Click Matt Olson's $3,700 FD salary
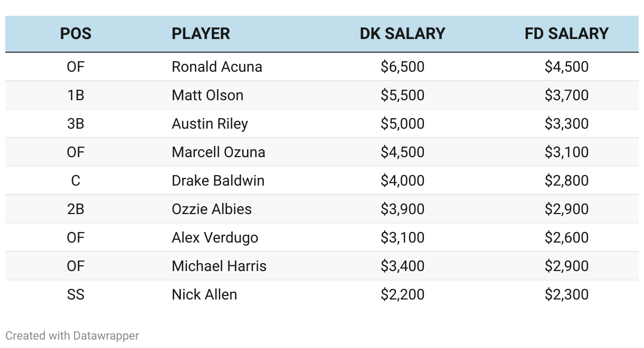 (x=566, y=95)
